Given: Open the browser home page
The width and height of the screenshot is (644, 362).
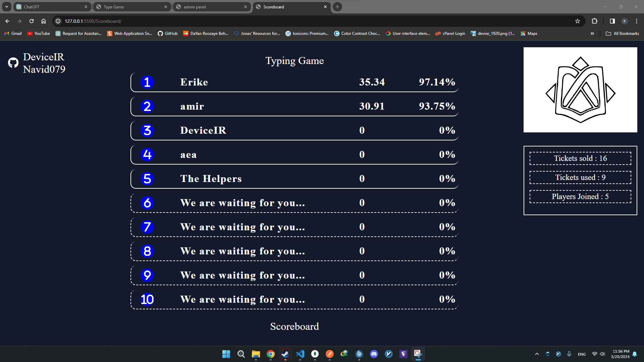Looking at the screenshot, I should (44, 21).
